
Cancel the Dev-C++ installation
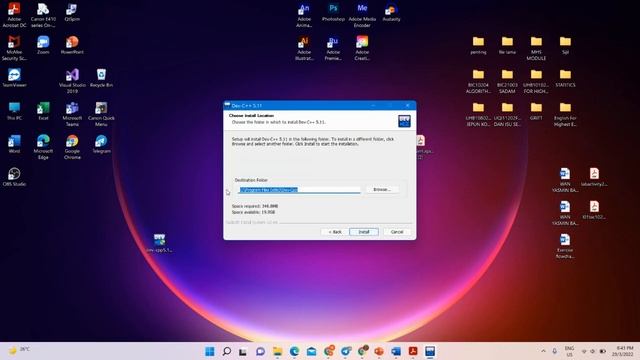point(397,232)
